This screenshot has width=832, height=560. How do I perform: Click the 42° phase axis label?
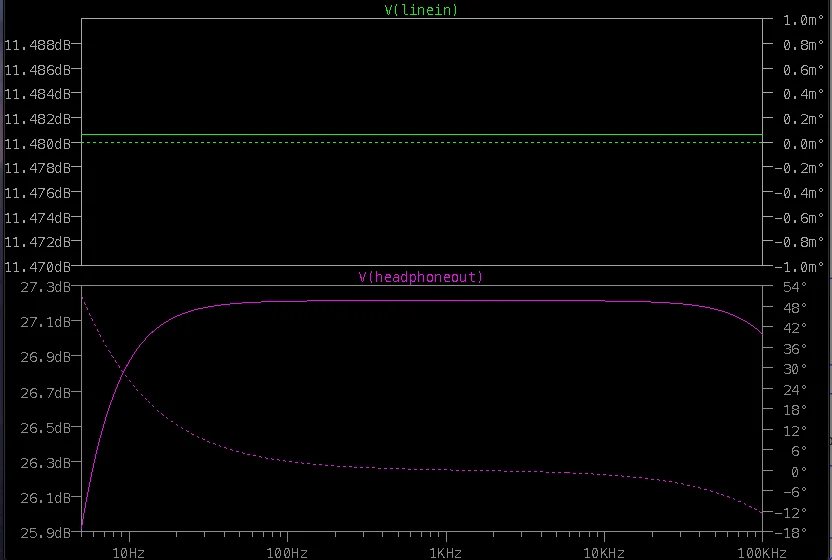tap(795, 328)
